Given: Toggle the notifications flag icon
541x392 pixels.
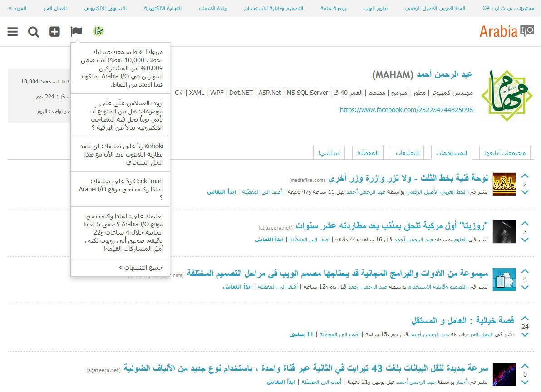Looking at the screenshot, I should 76,32.
